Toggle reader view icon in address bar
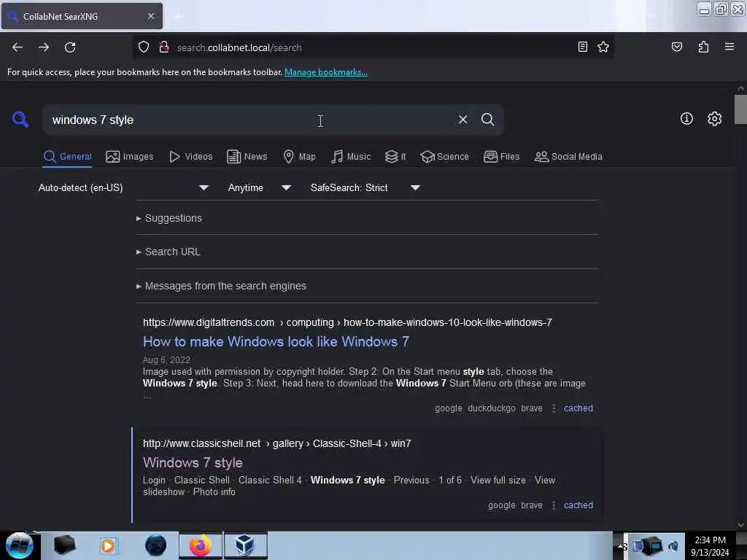The width and height of the screenshot is (747, 560). [582, 47]
